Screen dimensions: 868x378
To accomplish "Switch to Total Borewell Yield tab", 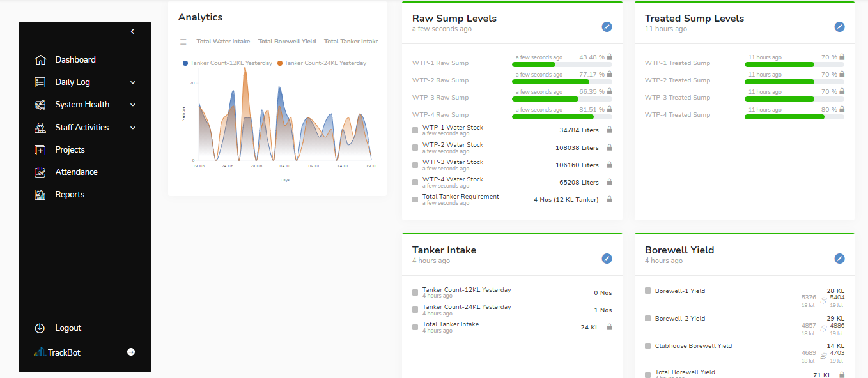I will (x=287, y=42).
